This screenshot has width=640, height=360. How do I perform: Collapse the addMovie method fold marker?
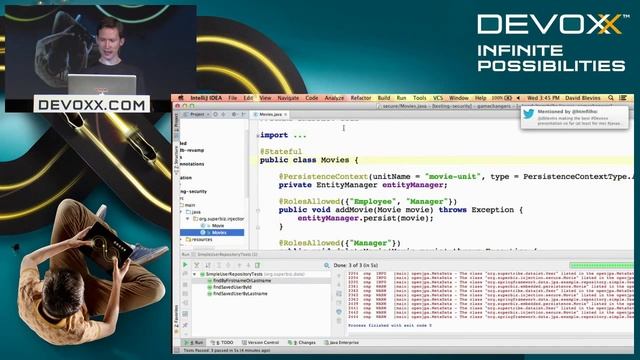(258, 211)
